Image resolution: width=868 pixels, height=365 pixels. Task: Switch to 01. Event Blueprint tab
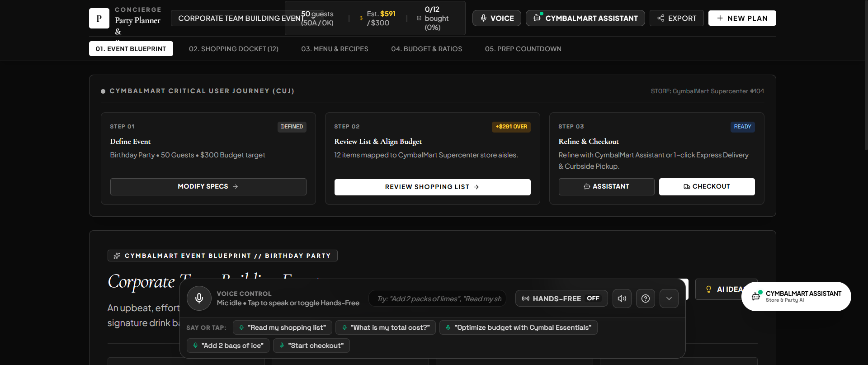coord(131,49)
